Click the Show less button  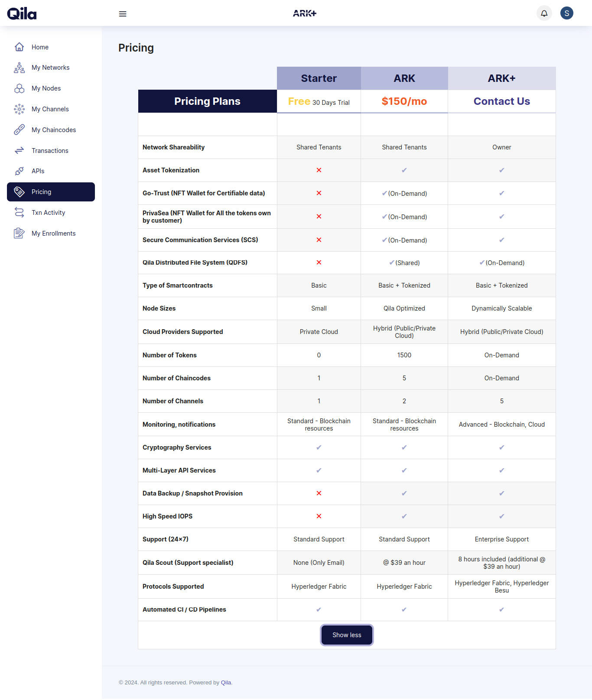(x=347, y=635)
